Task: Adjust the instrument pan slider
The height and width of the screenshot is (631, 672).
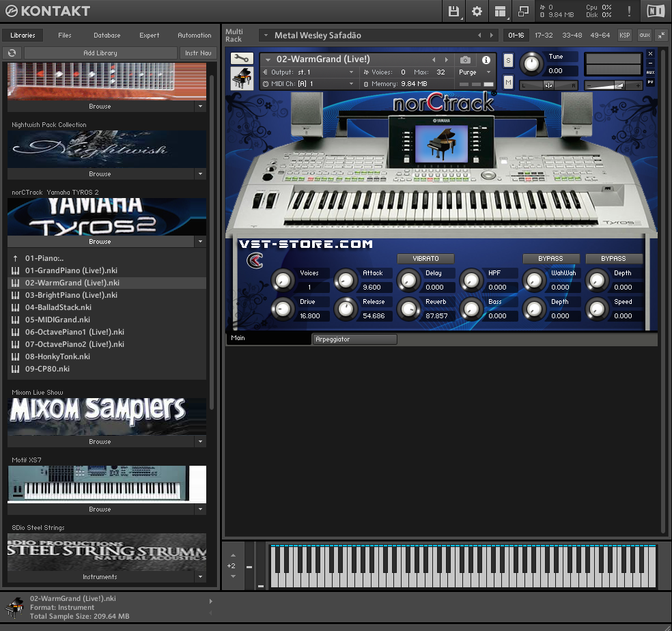Action: tap(548, 86)
